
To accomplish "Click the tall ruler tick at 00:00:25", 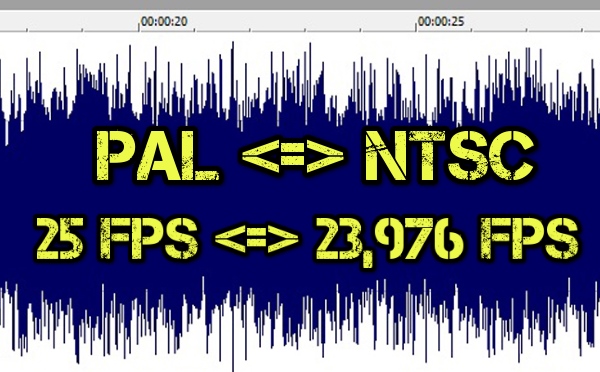I will point(416,26).
